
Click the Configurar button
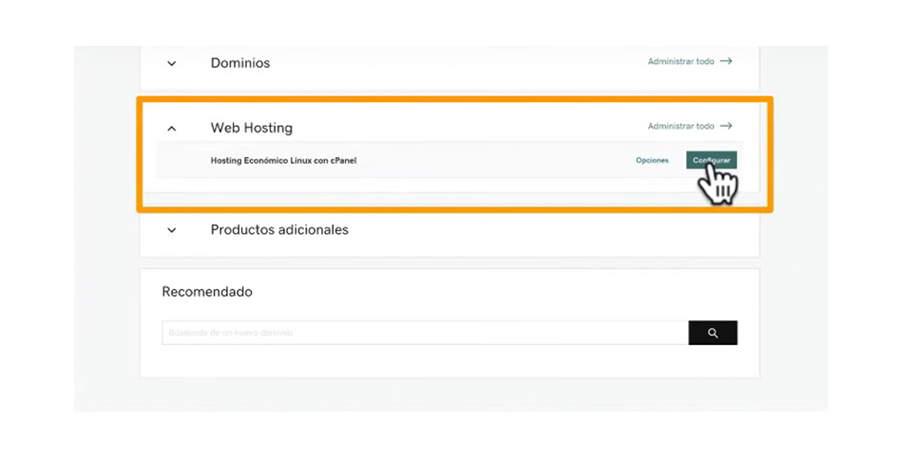click(x=712, y=160)
